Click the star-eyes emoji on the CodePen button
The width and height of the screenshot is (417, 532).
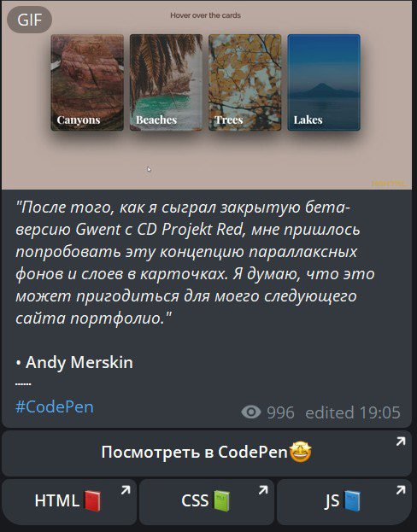(300, 452)
